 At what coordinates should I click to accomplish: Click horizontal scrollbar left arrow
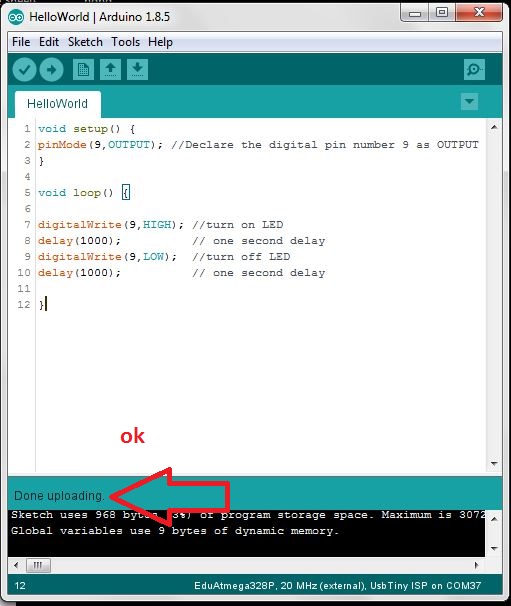click(16, 565)
